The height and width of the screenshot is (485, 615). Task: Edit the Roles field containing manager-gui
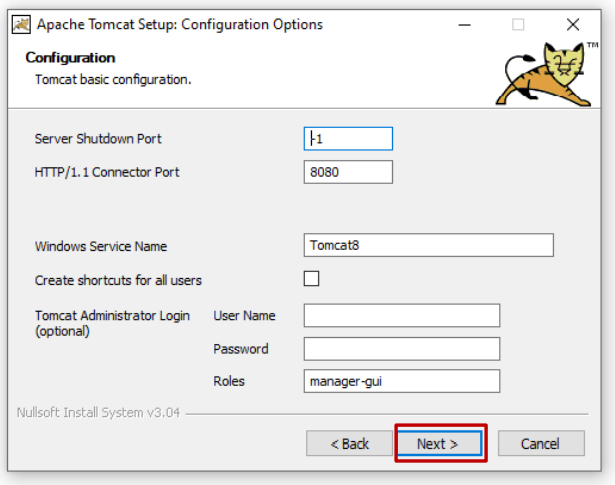(402, 381)
